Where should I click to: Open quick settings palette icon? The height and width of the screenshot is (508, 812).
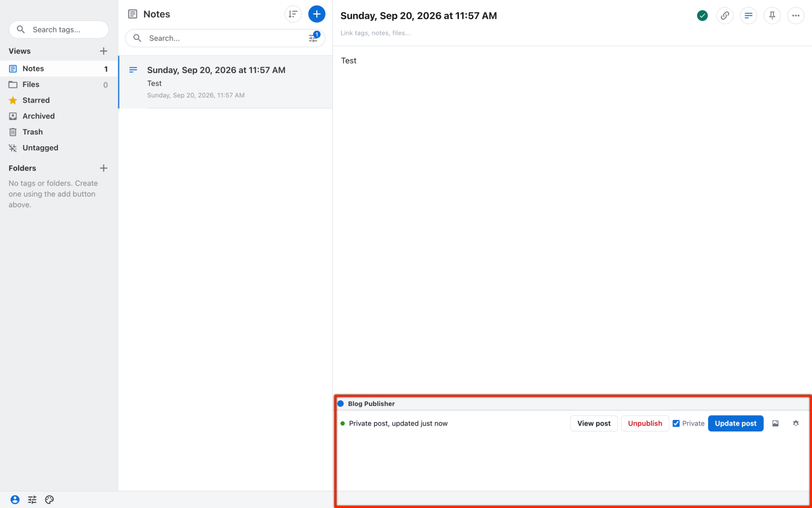[x=49, y=499]
